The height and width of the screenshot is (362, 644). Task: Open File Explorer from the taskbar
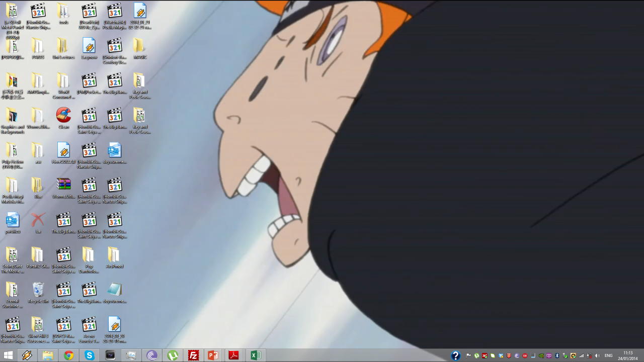tap(48, 355)
